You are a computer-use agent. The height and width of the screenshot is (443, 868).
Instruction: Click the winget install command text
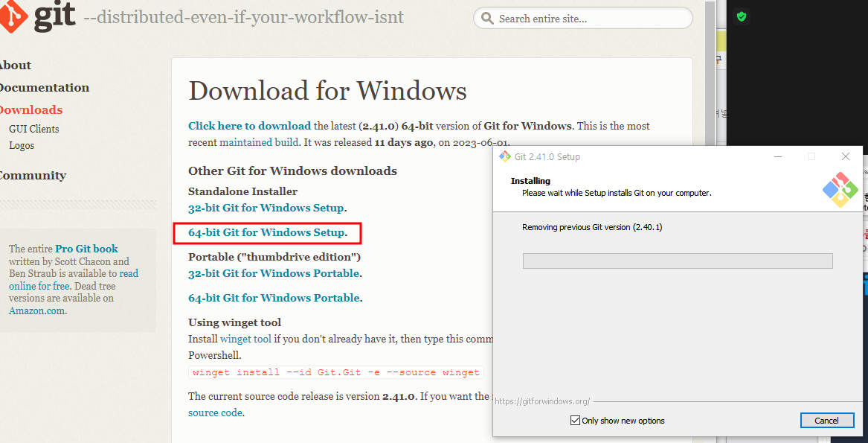pos(336,372)
